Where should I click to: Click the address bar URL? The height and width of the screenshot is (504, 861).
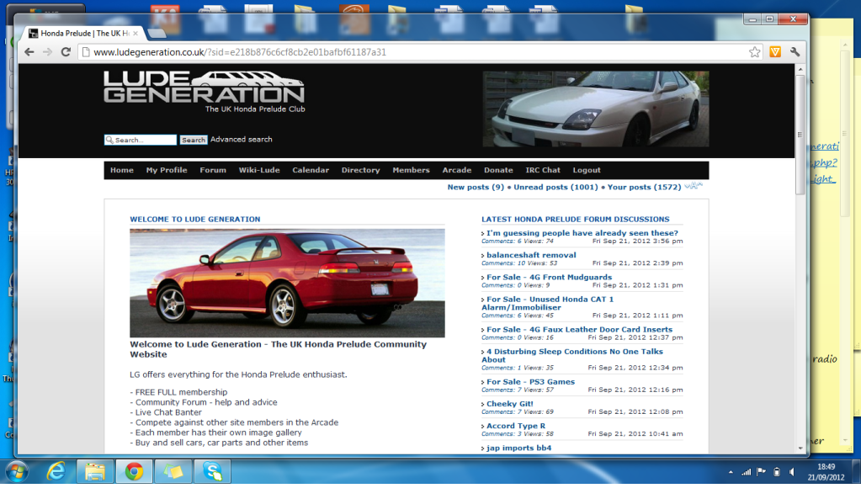[239, 52]
